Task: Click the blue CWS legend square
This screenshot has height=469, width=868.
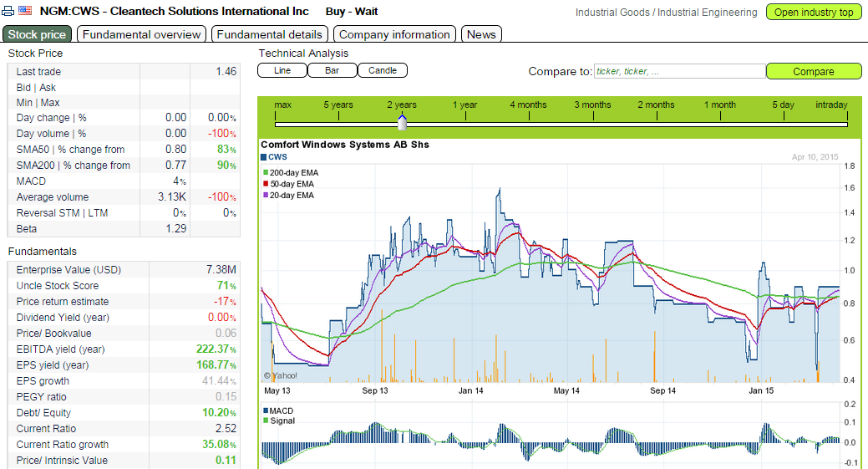Action: (264, 157)
